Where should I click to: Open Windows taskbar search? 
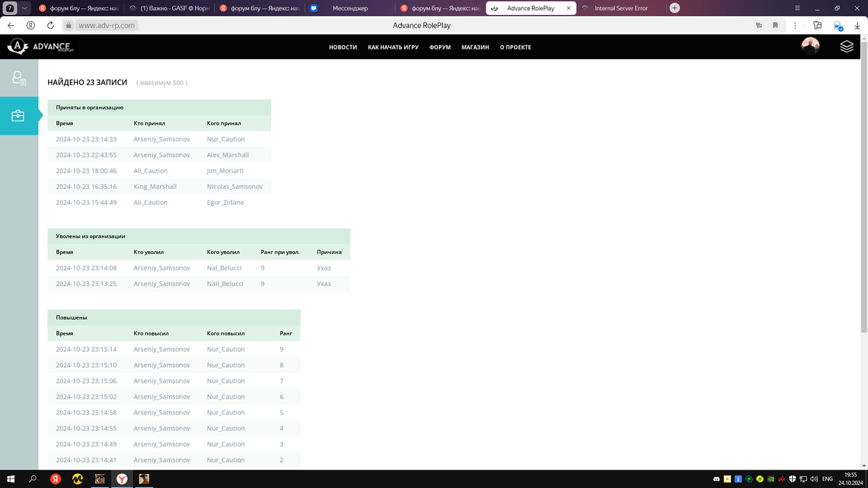[33, 479]
